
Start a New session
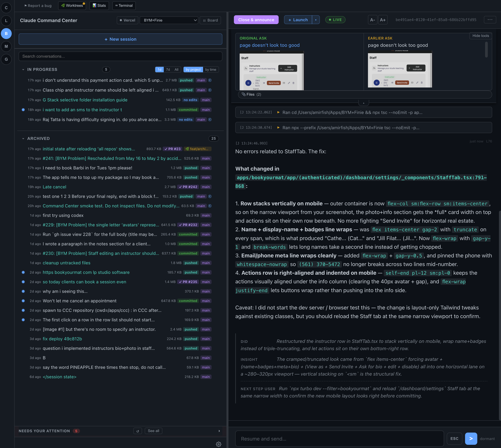[x=120, y=39]
